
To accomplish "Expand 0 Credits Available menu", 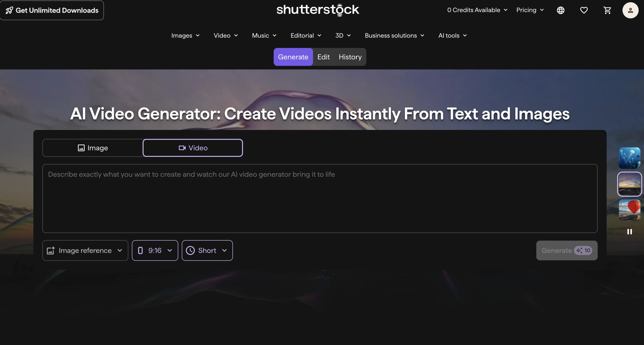I will pyautogui.click(x=477, y=10).
